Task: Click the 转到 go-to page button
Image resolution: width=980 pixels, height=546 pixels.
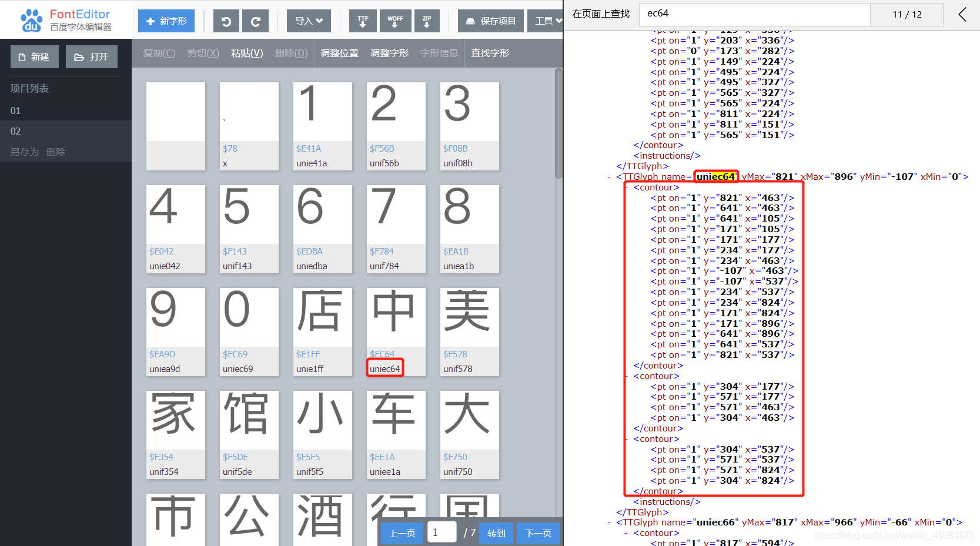Action: [x=496, y=533]
